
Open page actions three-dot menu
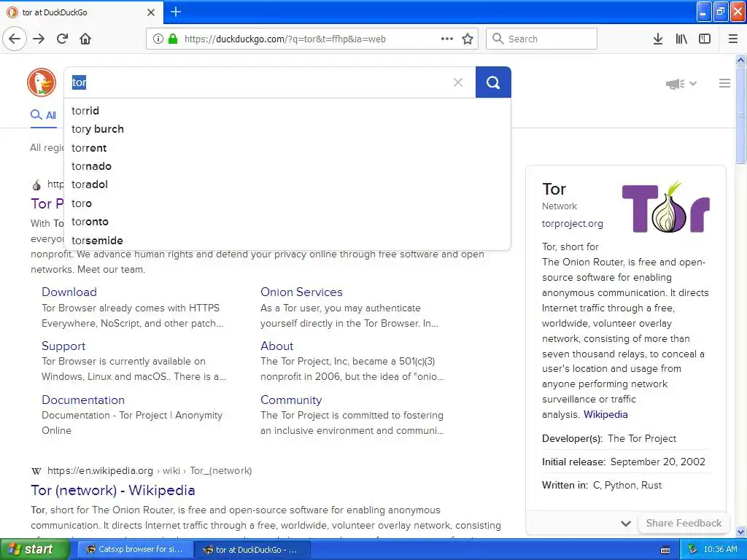(447, 39)
